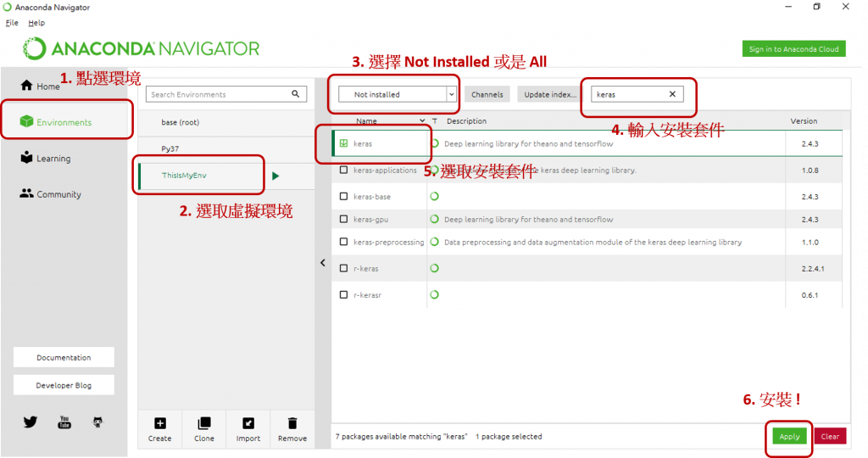Viewport: 868px width, 458px height.
Task: Click version 0.6.1 for r-kerasr
Action: [x=810, y=295]
